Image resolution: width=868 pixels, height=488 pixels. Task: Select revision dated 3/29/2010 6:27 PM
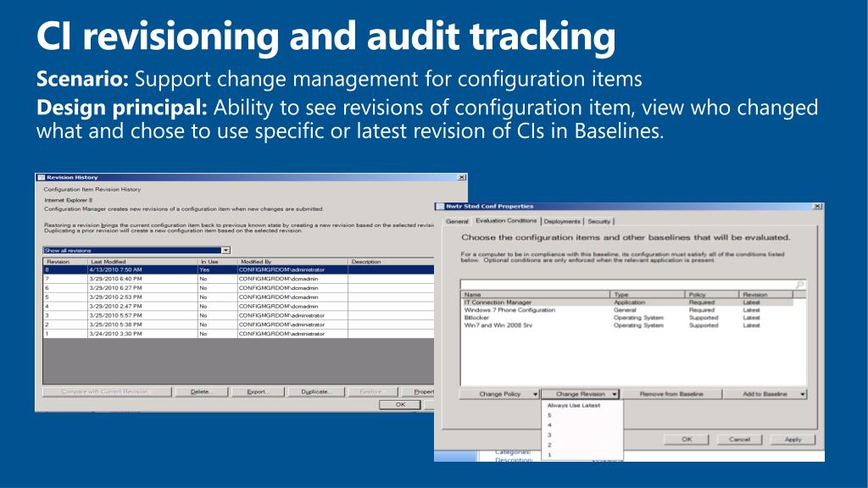[x=238, y=288]
